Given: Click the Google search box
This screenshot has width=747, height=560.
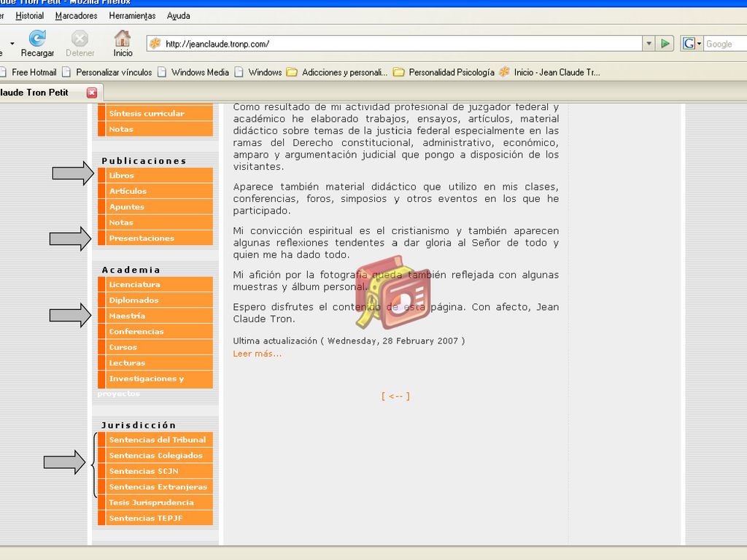Looking at the screenshot, I should tap(725, 44).
